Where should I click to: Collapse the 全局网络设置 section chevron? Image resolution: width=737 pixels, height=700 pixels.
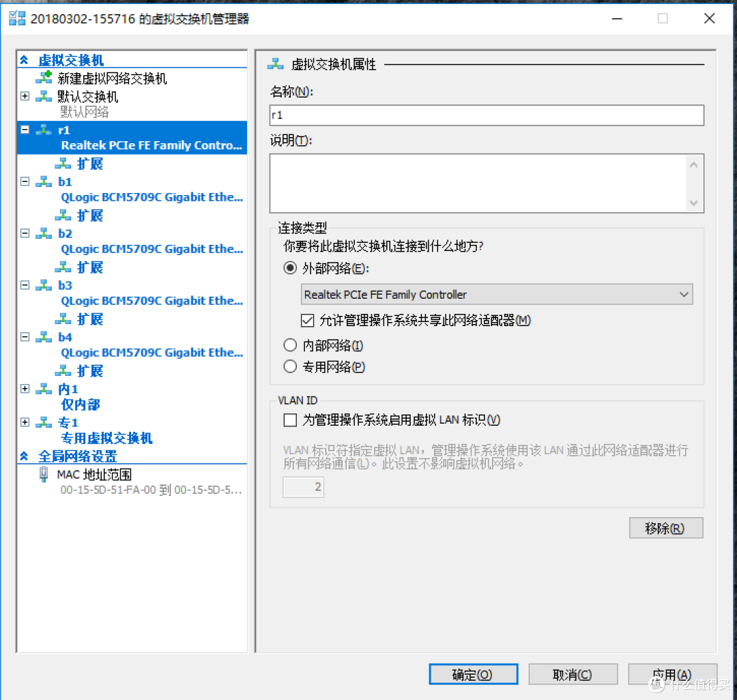(25, 456)
